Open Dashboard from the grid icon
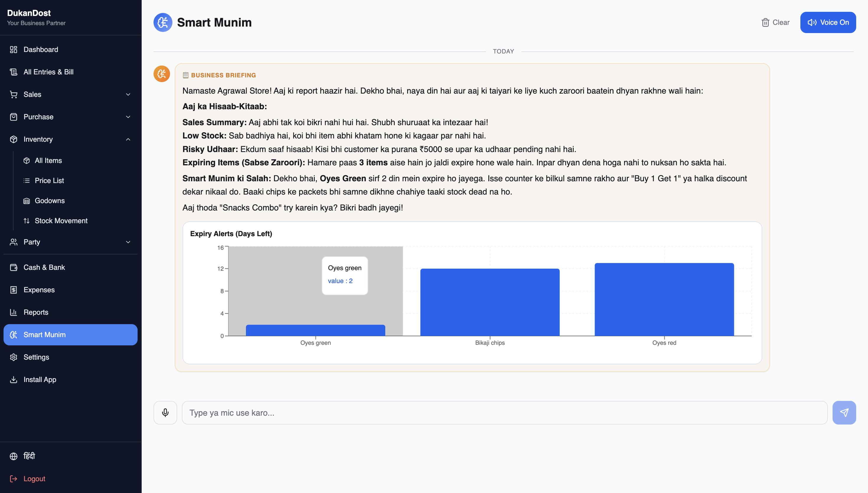Image resolution: width=868 pixels, height=493 pixels. (14, 49)
